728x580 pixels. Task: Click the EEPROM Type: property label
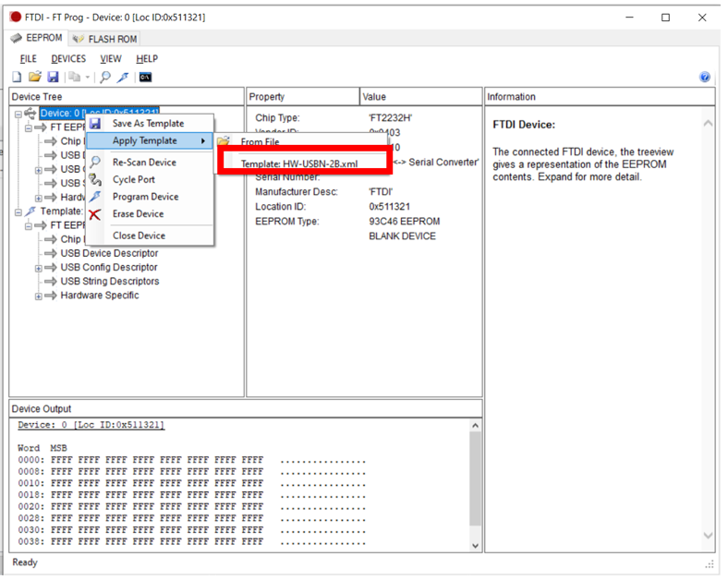point(287,222)
